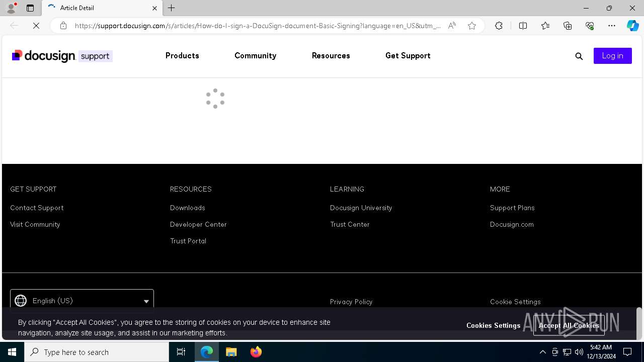This screenshot has height=362, width=644.
Task: Toggle split screen view
Action: (x=523, y=26)
